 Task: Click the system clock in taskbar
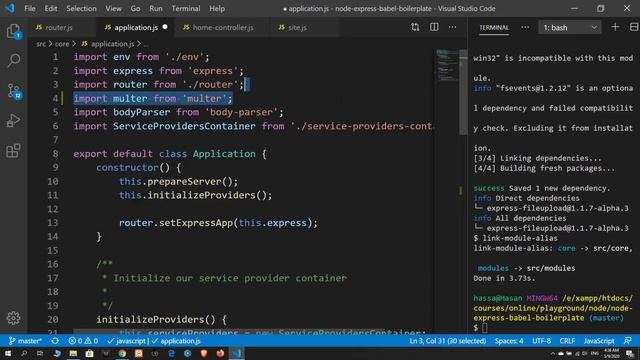611,353
